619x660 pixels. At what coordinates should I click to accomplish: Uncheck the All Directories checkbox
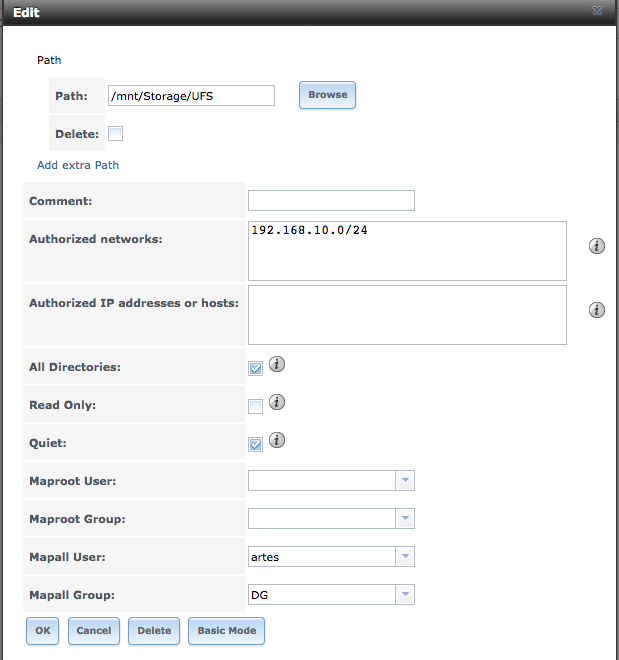[x=255, y=368]
